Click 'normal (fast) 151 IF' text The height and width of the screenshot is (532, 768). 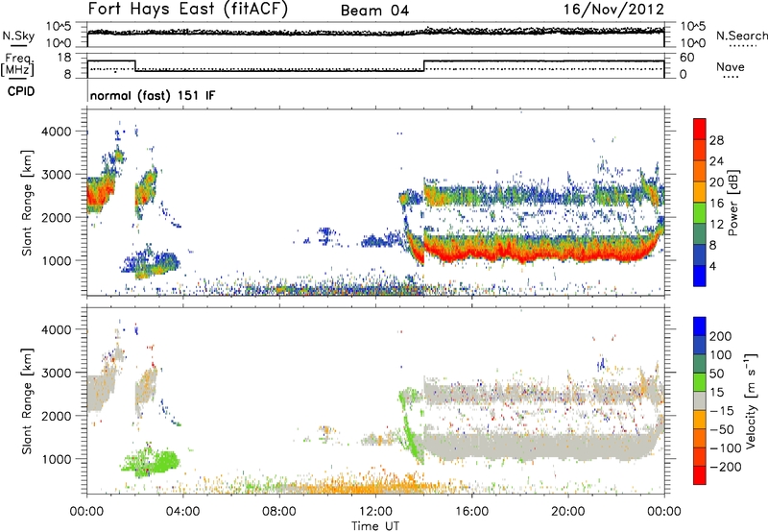tap(153, 95)
